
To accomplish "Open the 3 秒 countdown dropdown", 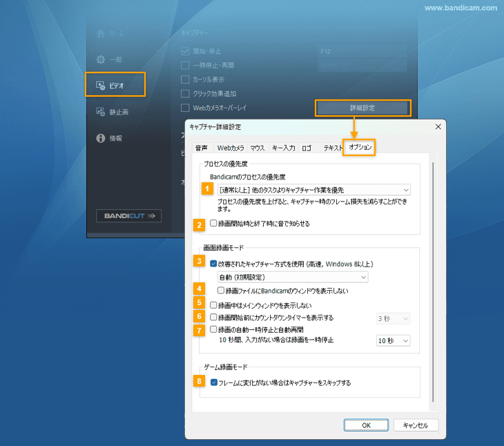I will (393, 318).
